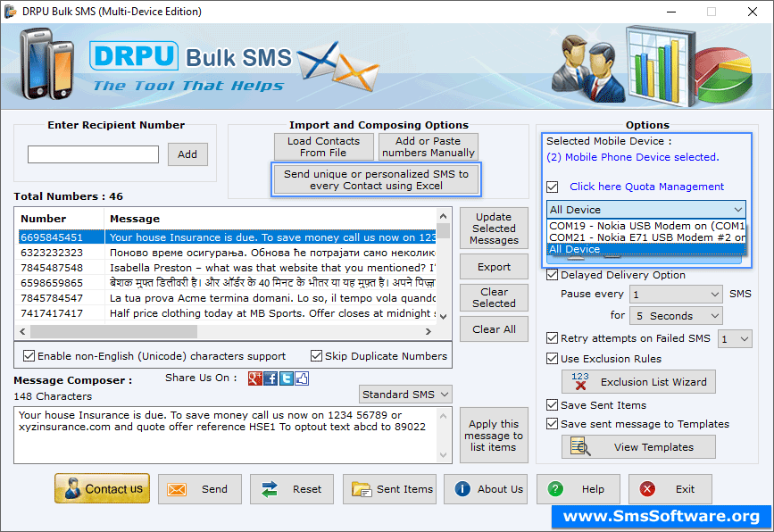Collapse the All Device dropdown
The image size is (774, 532).
coord(738,210)
